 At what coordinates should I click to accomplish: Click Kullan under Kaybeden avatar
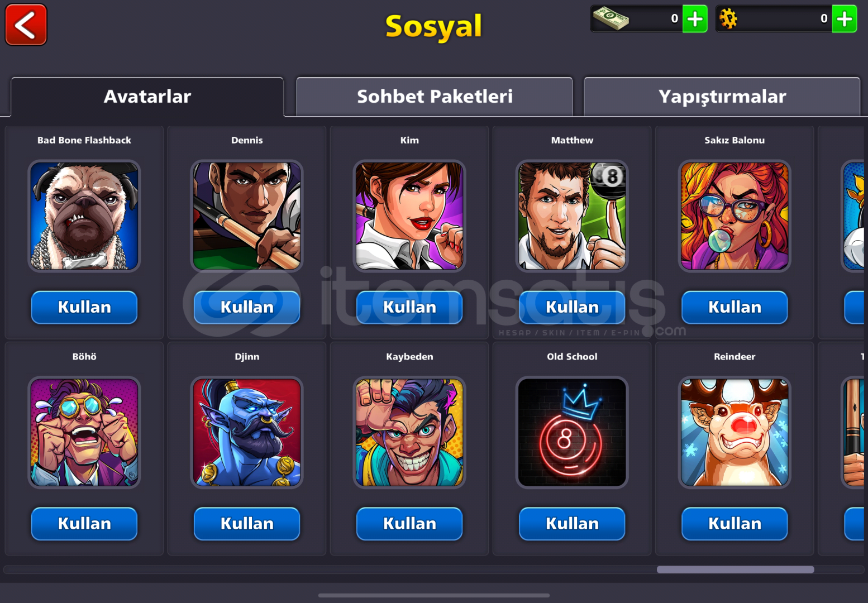pyautogui.click(x=409, y=524)
